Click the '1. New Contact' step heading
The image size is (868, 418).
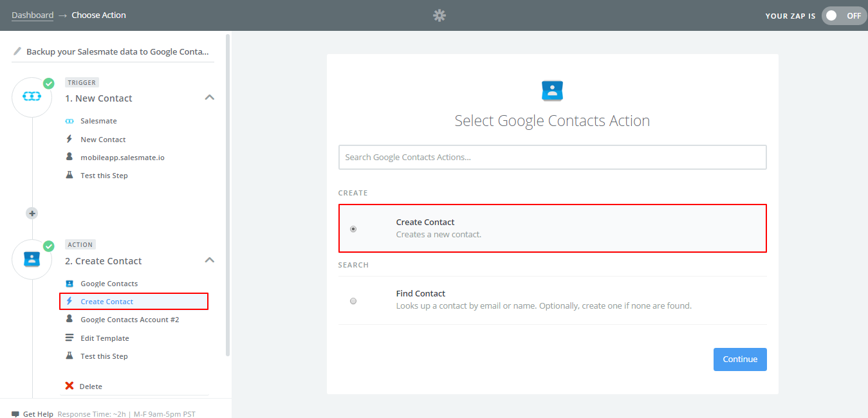(x=98, y=98)
